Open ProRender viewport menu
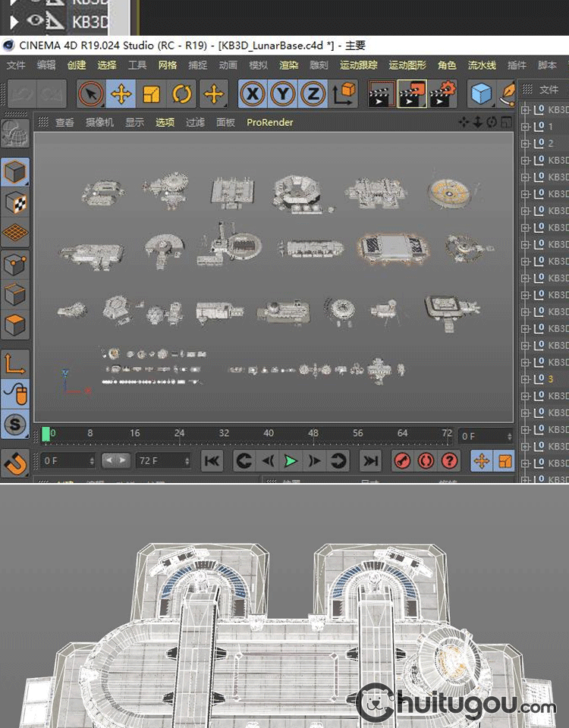The height and width of the screenshot is (728, 569). tap(269, 122)
